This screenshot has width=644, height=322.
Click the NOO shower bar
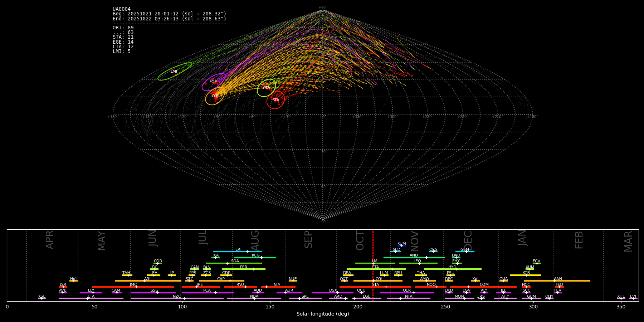tap(431, 287)
